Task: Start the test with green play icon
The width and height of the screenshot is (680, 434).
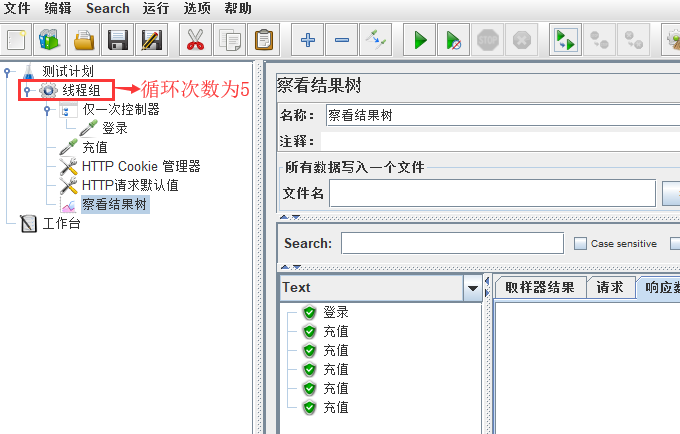Action: click(420, 41)
